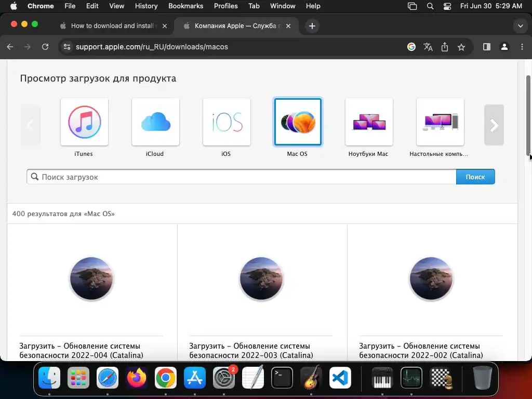532x399 pixels.
Task: Open Catalina security update 2022-003 link
Action: click(x=251, y=351)
